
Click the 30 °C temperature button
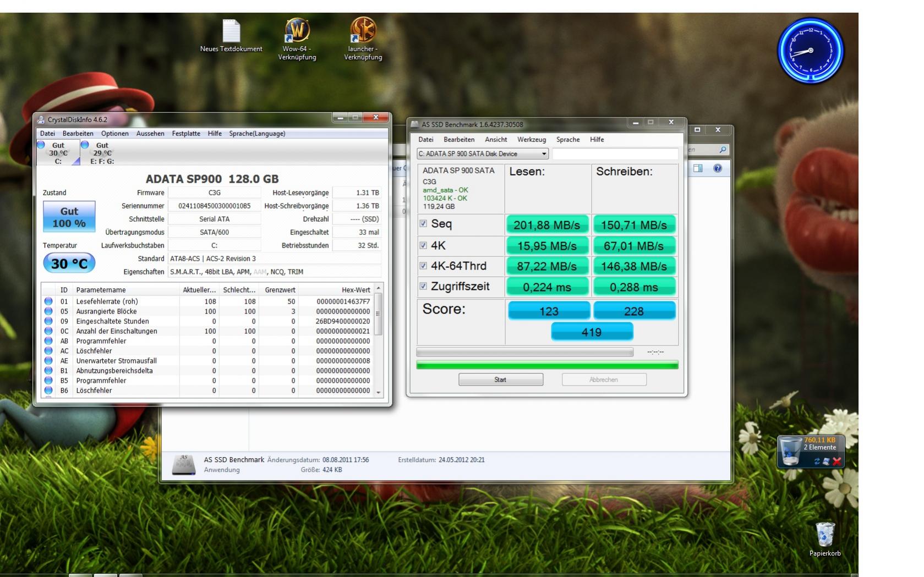[x=69, y=263]
